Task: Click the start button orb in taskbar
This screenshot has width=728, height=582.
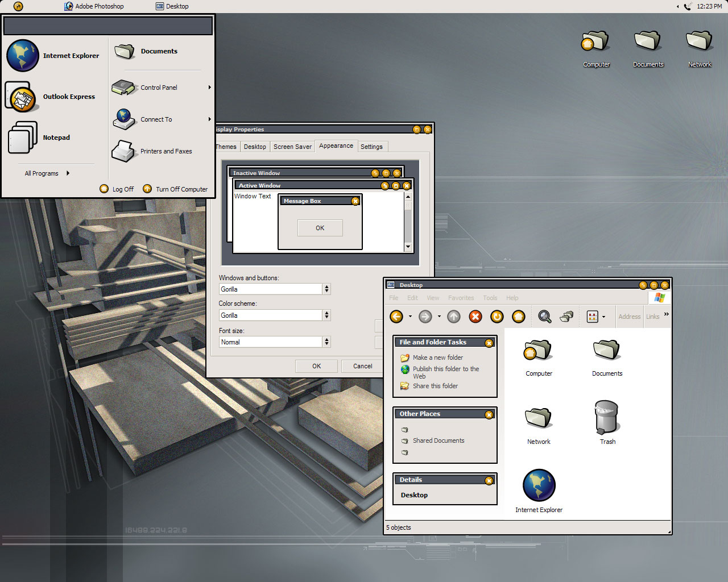Action: pos(18,6)
